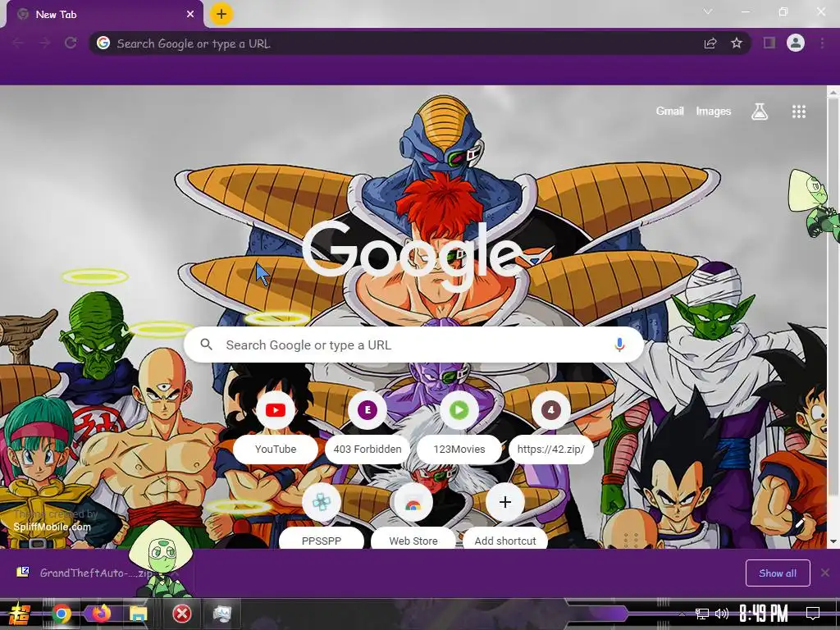
Task: Click Add shortcut plus button
Action: tap(505, 503)
